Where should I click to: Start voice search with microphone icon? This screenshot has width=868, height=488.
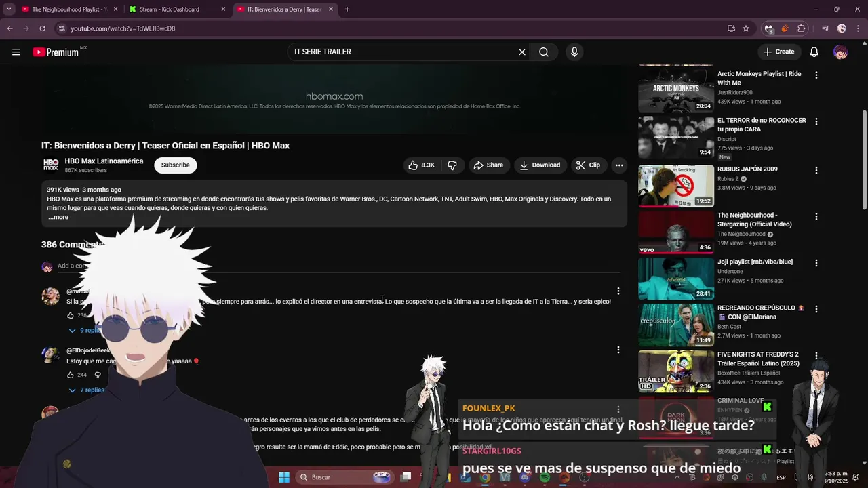pos(574,52)
